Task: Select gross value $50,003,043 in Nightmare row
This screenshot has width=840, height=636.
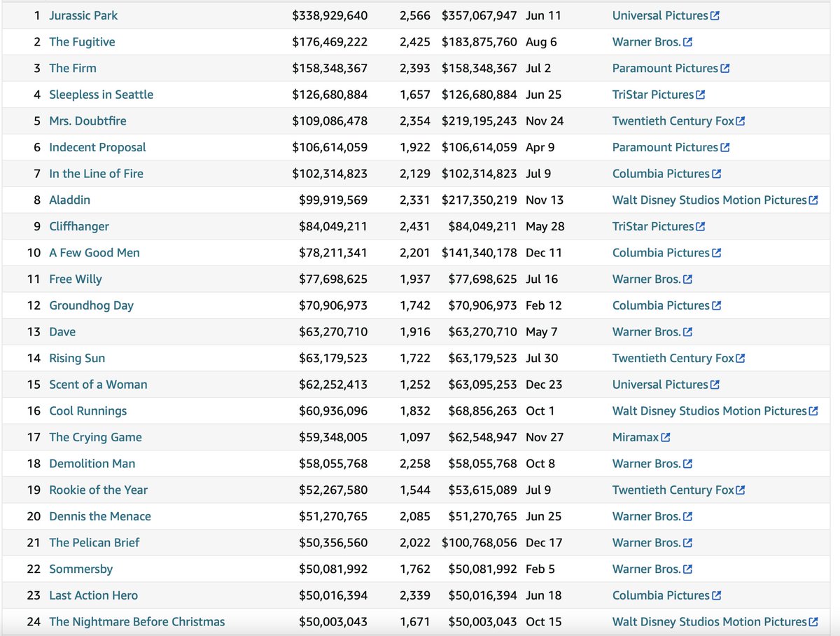Action: click(x=333, y=622)
